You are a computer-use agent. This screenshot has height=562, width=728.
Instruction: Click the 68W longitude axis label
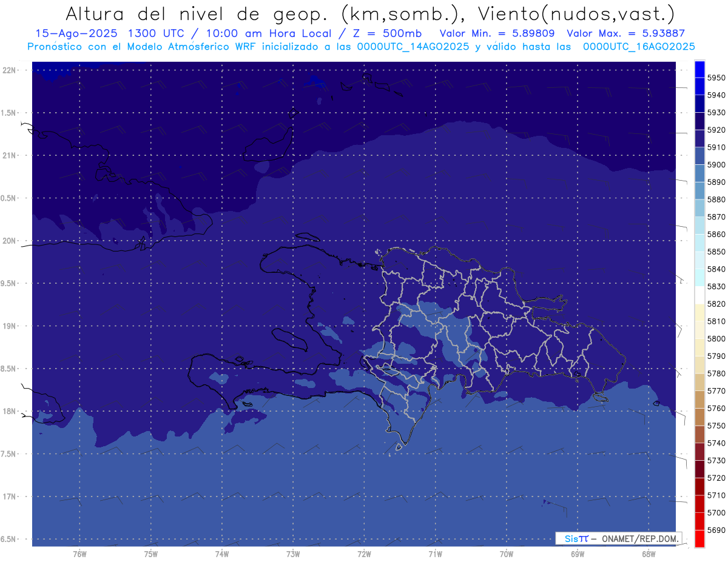648,554
